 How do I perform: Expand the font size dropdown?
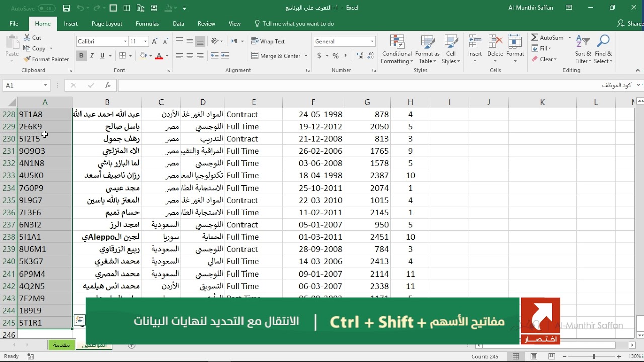146,41
